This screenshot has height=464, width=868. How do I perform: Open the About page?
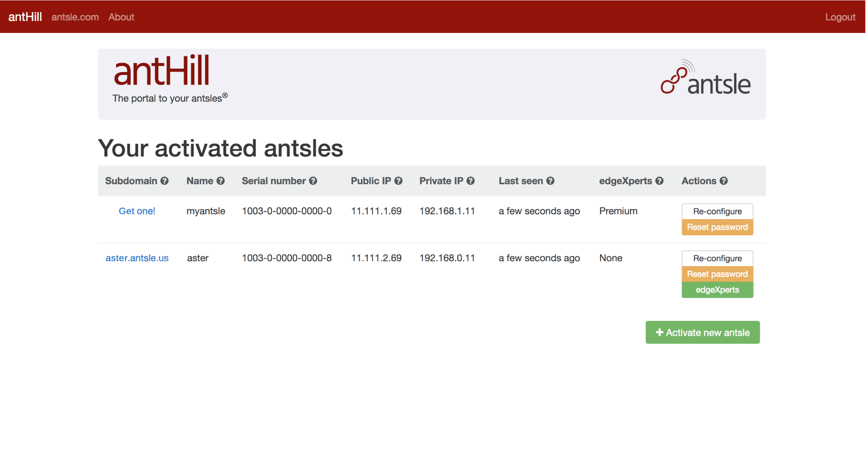[x=121, y=17]
